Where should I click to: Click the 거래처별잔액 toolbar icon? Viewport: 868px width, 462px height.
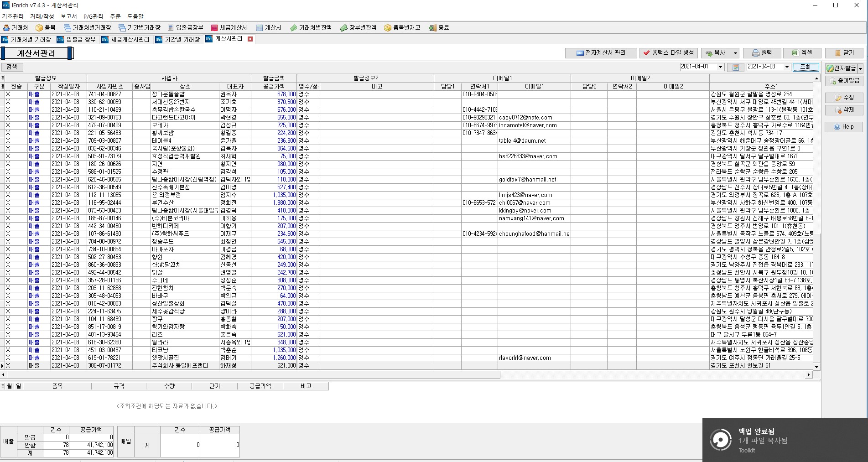click(311, 28)
